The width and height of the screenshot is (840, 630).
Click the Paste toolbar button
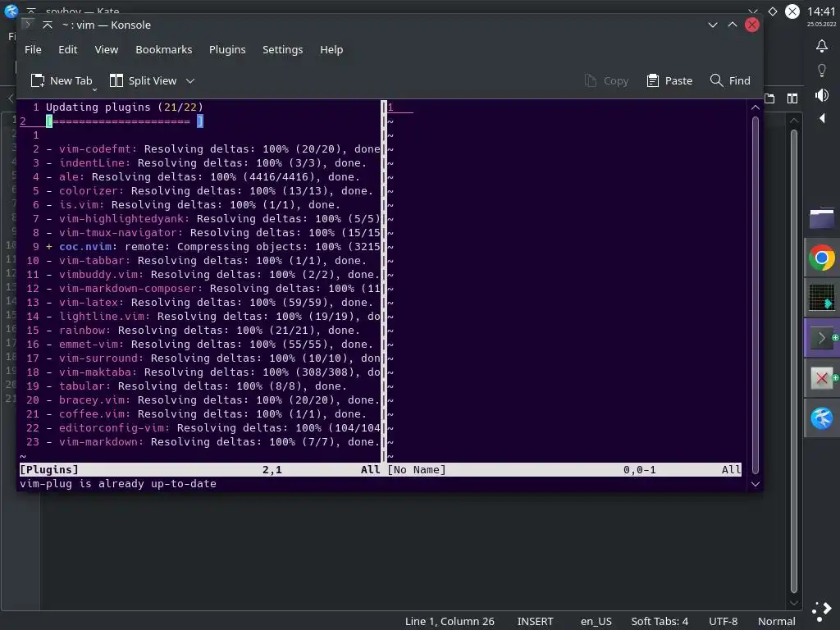click(669, 81)
